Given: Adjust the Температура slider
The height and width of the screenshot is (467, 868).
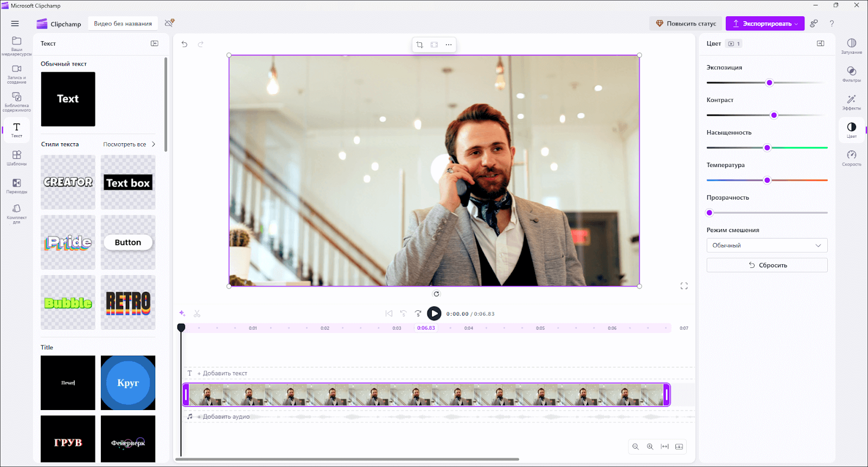Looking at the screenshot, I should coord(767,180).
